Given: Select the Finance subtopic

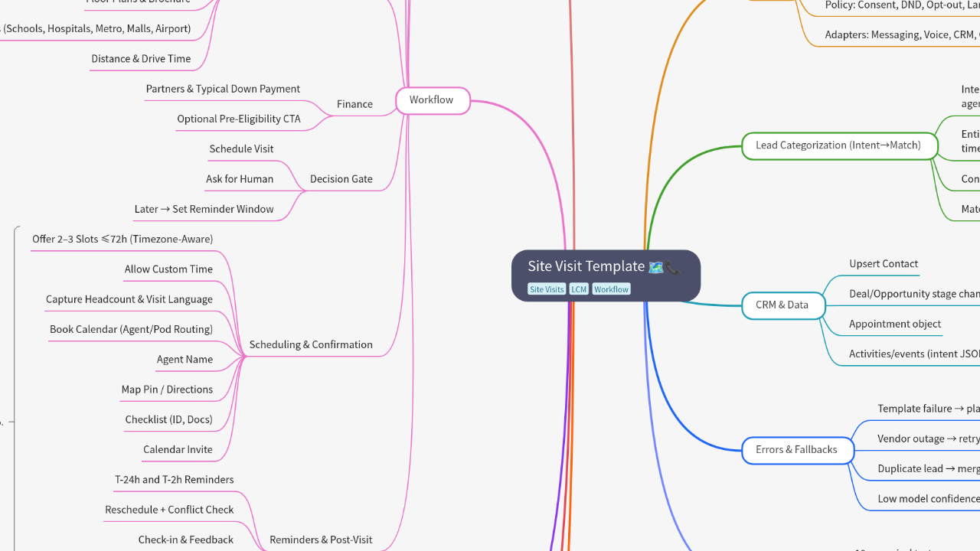Looking at the screenshot, I should [354, 104].
